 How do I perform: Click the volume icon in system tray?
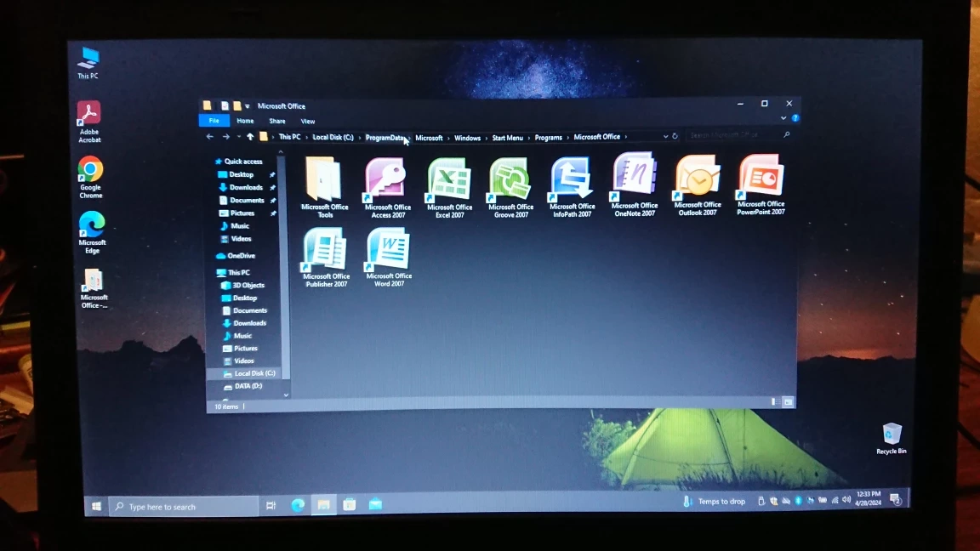tap(846, 500)
